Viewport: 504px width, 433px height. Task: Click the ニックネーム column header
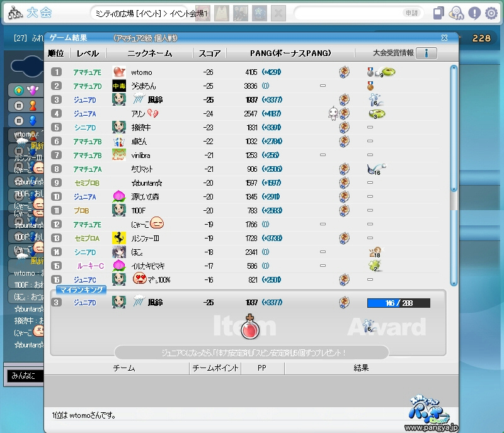(x=149, y=53)
